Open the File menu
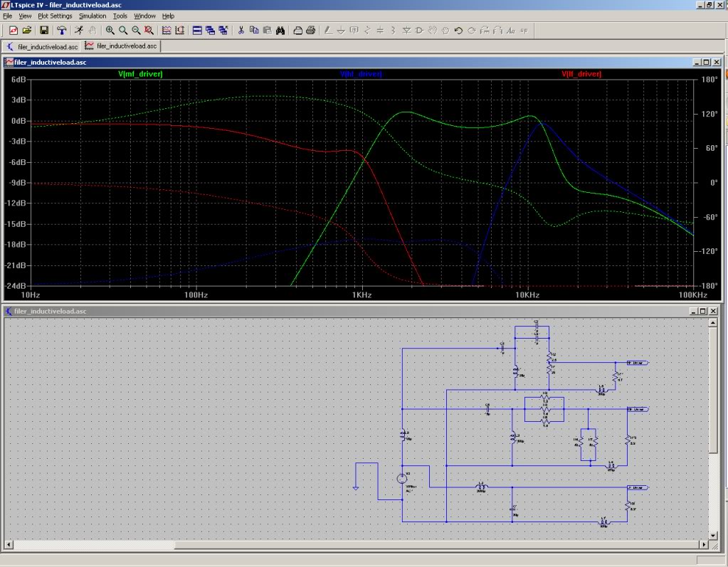728x567 pixels. click(7, 16)
